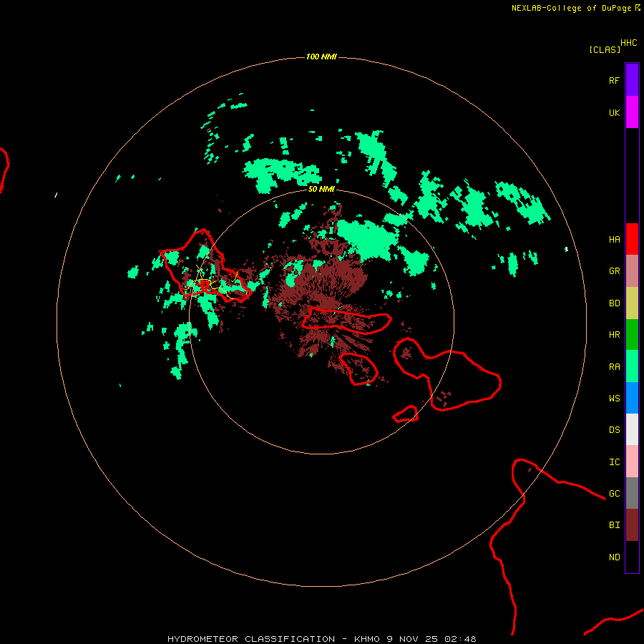Pick the DS white legend swatch

click(632, 429)
